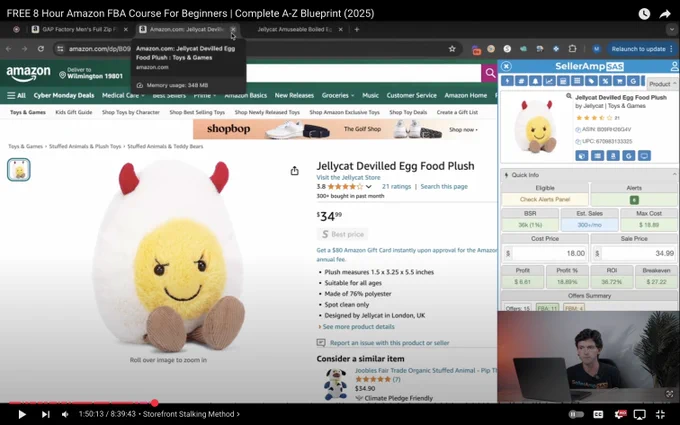Open Amazon Basics in Amazon nav
The width and height of the screenshot is (680, 425).
tap(245, 95)
